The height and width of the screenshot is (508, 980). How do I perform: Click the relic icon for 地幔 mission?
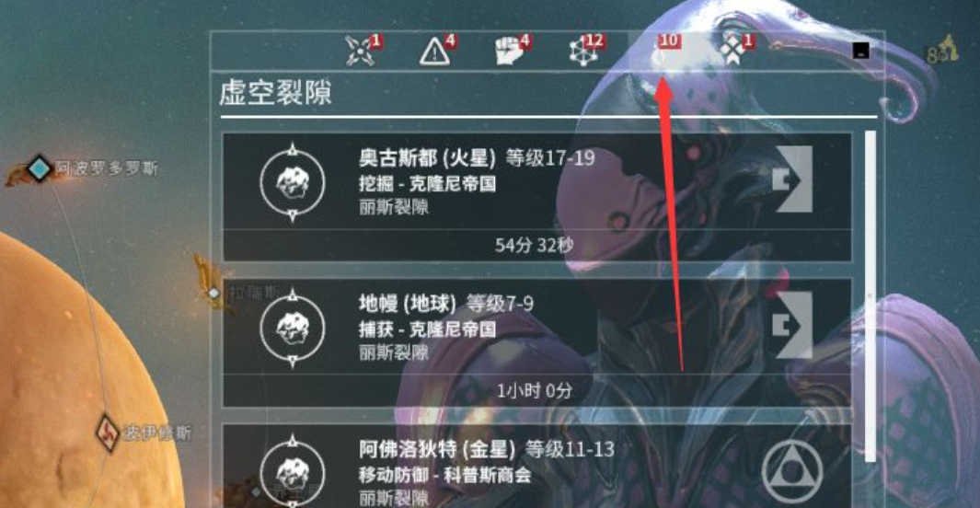pyautogui.click(x=293, y=328)
